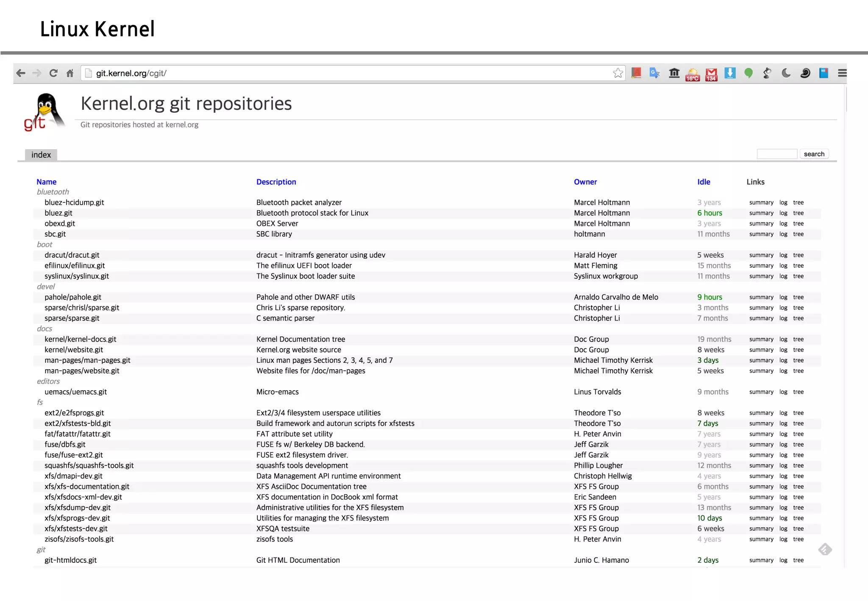Open tree link for uemacs/uemacs.git
This screenshot has width=868, height=601.
coord(798,392)
